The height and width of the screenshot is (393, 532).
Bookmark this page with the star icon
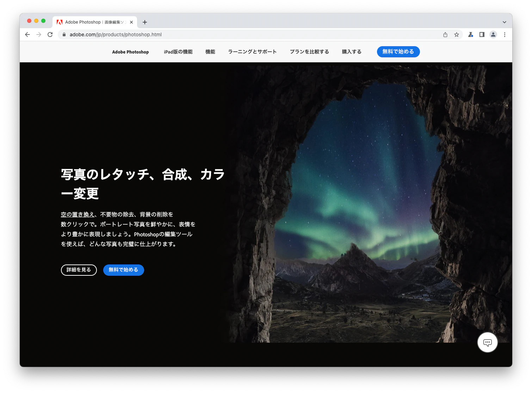457,35
